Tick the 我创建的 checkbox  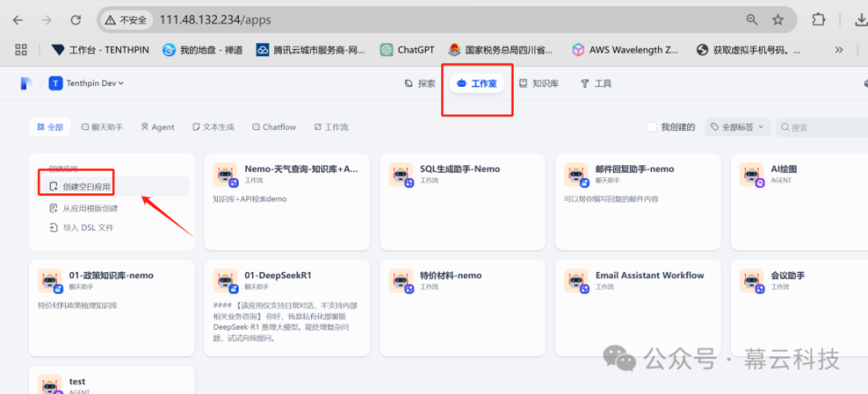pyautogui.click(x=652, y=127)
